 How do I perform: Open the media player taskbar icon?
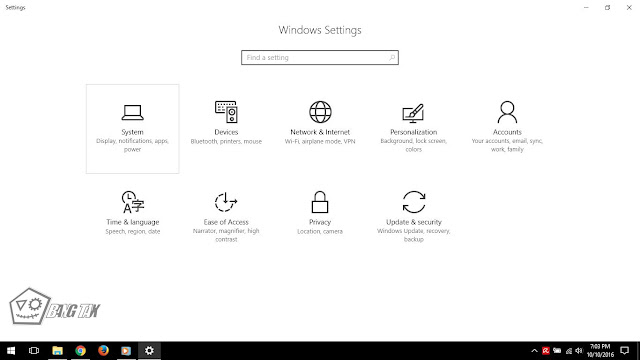[126, 351]
